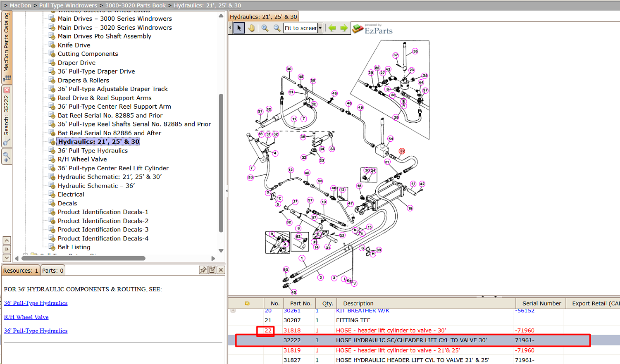Open the Knife Drive tree item
The width and height of the screenshot is (620, 364).
(x=74, y=45)
